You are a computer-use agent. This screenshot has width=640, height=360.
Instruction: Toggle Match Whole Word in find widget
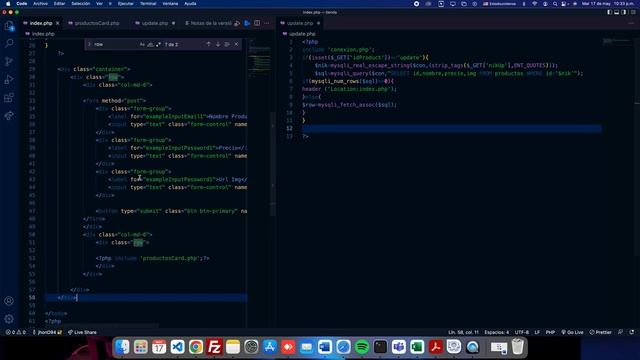click(150, 44)
